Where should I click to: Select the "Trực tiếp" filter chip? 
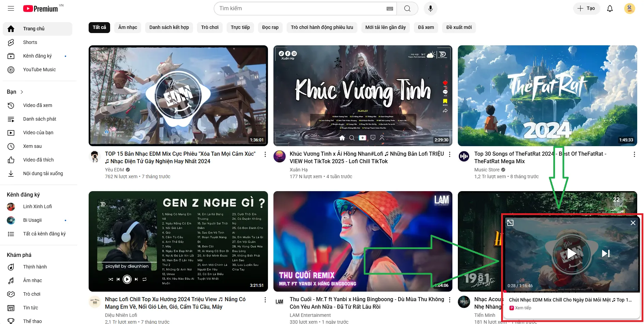[x=240, y=27]
